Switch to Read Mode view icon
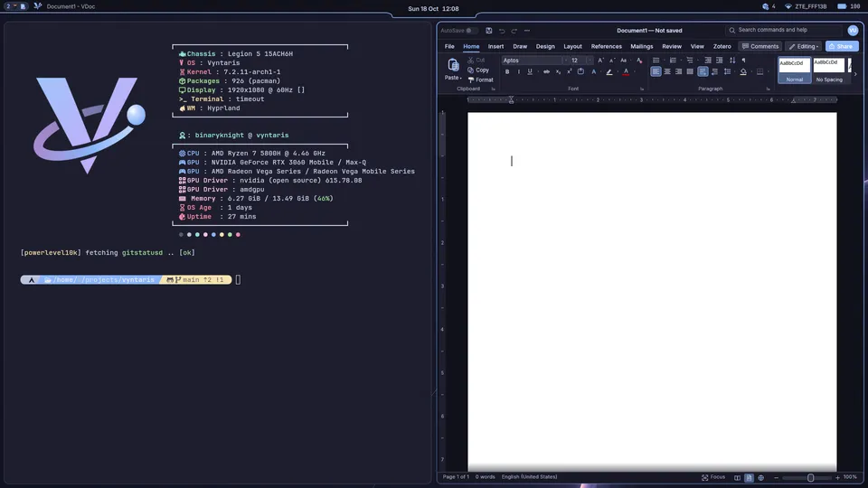 [738, 477]
